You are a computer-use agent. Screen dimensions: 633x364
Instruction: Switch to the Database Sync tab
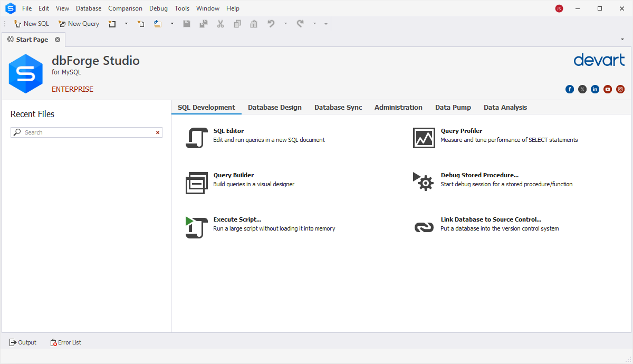click(x=338, y=107)
